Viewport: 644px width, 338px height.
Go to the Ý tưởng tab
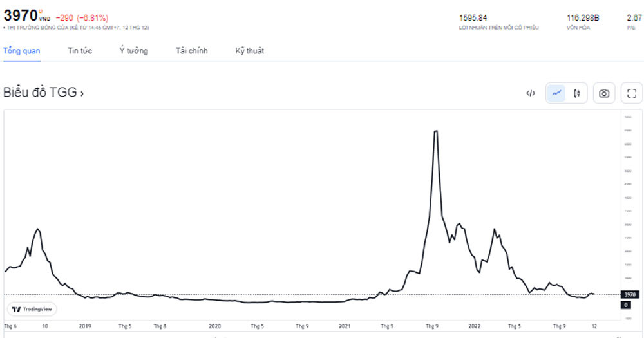pyautogui.click(x=133, y=51)
